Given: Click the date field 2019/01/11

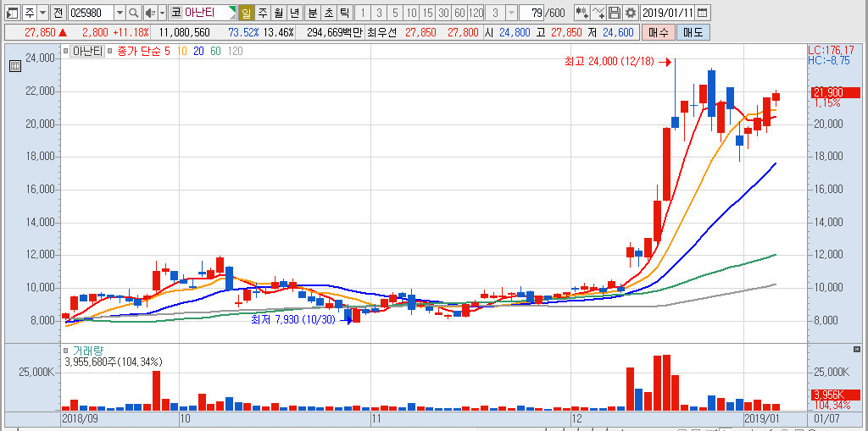Looking at the screenshot, I should (x=668, y=12).
